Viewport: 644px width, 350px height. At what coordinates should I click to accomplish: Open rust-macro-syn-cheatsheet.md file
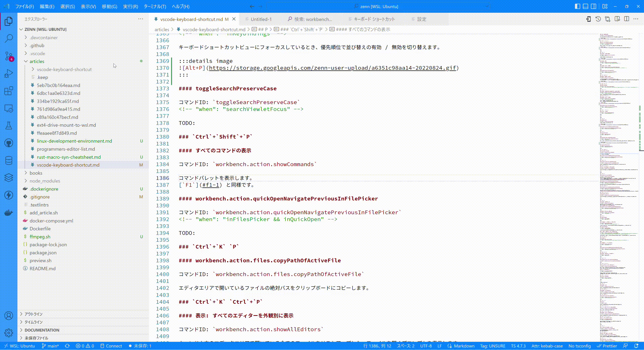click(x=68, y=157)
